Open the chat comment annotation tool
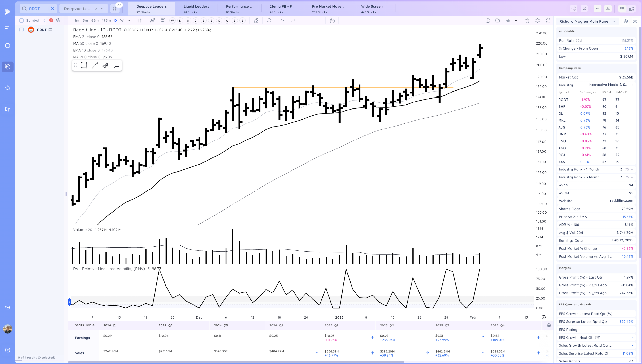This screenshot has height=364, width=642. click(x=116, y=65)
